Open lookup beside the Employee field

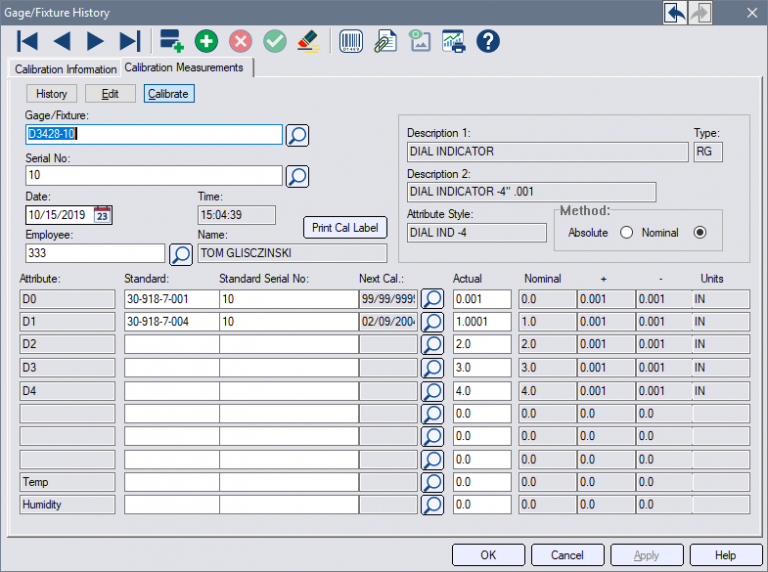(180, 254)
